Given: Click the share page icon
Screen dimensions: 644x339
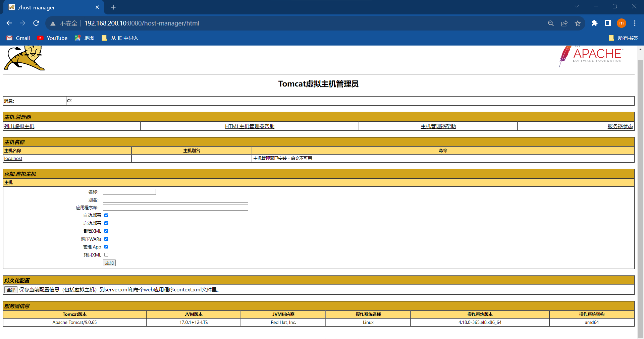Looking at the screenshot, I should tap(564, 23).
